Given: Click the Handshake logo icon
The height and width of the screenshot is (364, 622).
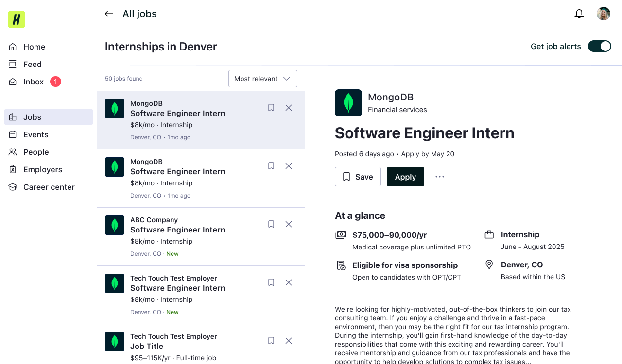Looking at the screenshot, I should point(17,19).
